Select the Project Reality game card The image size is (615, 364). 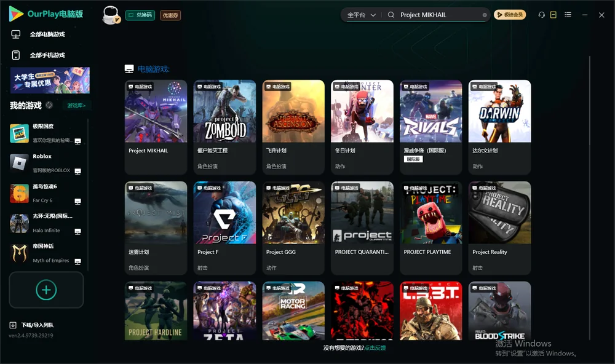coord(499,228)
